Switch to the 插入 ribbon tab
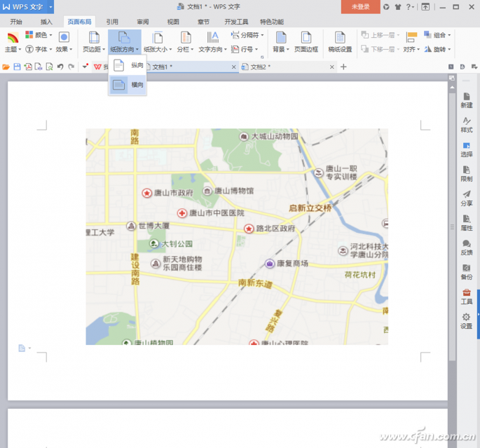The width and height of the screenshot is (480, 448). click(46, 22)
